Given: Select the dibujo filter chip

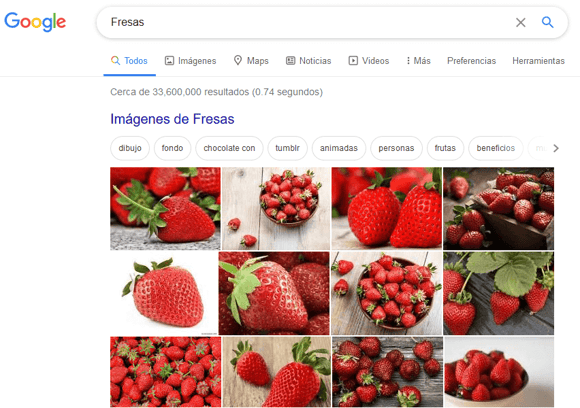Looking at the screenshot, I should (x=130, y=148).
